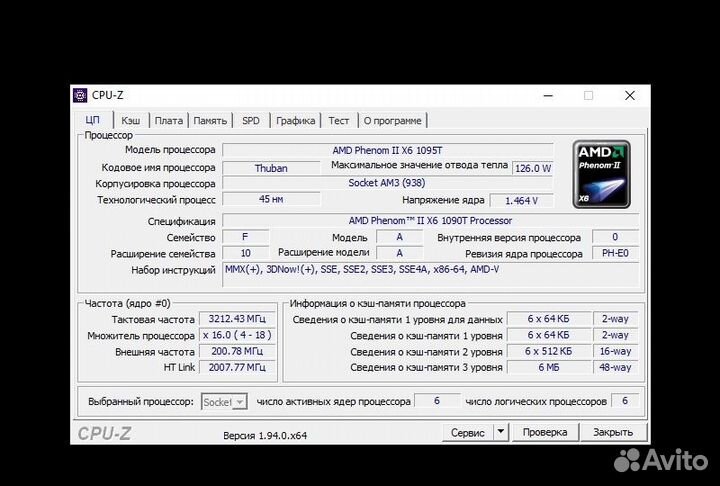Screen dimensions: 720x486
Task: Click the processor model field AMD Phenom II X6 1095T
Action: [388, 150]
